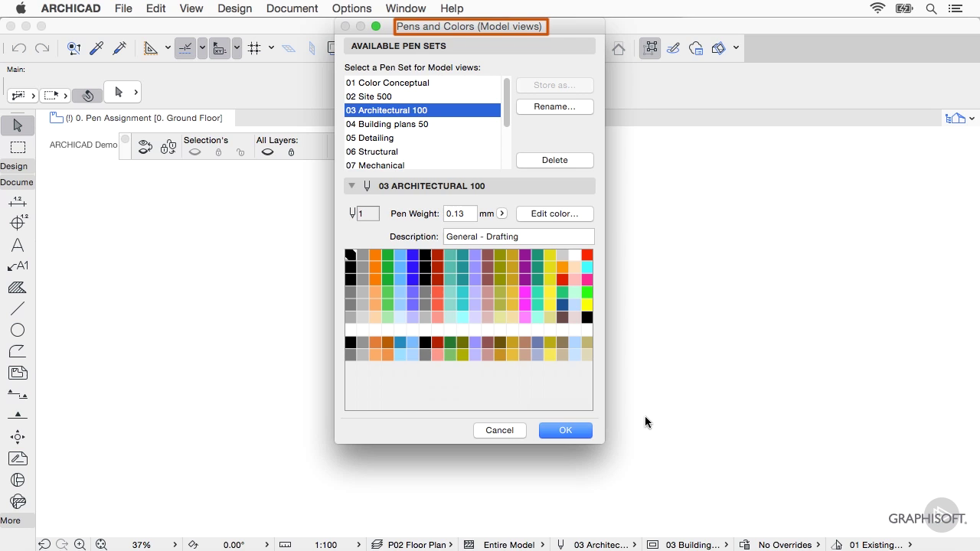
Task: Toggle grid snap button
Action: (x=254, y=48)
